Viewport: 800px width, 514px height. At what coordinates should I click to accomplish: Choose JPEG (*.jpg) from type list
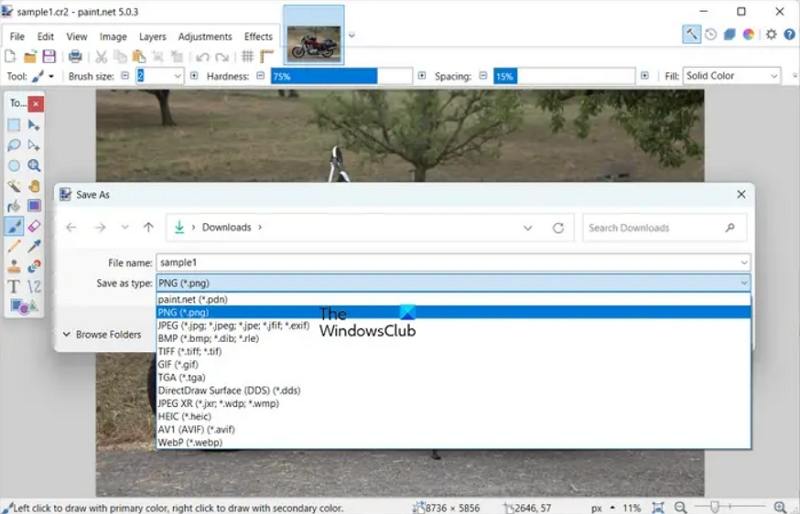(453, 325)
